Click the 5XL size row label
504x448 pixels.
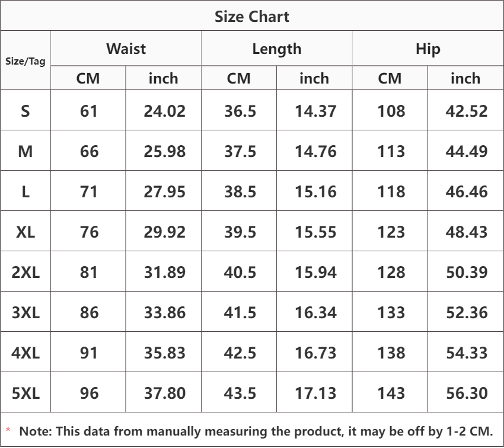(x=25, y=393)
